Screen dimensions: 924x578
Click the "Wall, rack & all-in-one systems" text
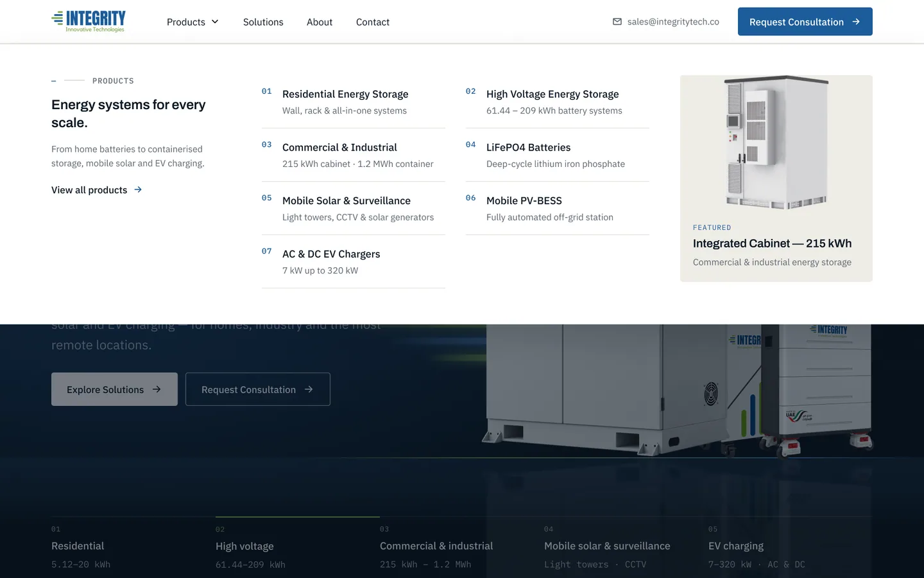pos(345,110)
